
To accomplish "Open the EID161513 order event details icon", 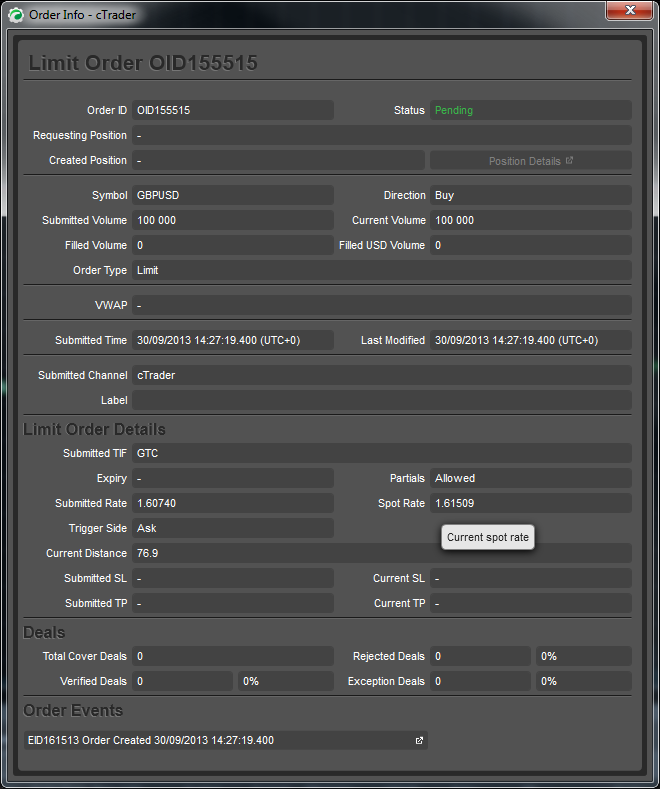I will click(x=419, y=741).
